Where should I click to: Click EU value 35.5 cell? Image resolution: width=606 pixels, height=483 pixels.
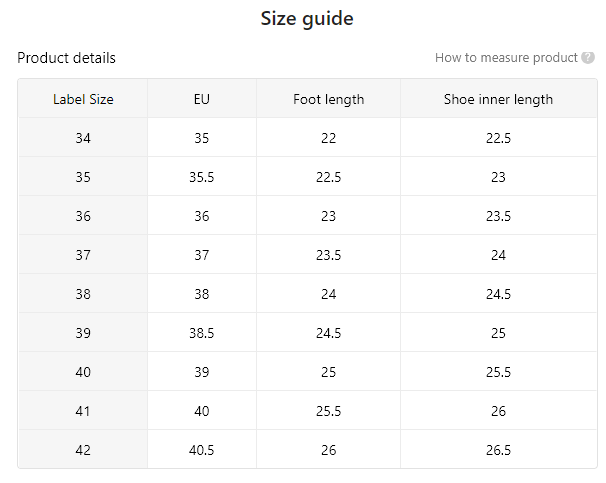(202, 177)
